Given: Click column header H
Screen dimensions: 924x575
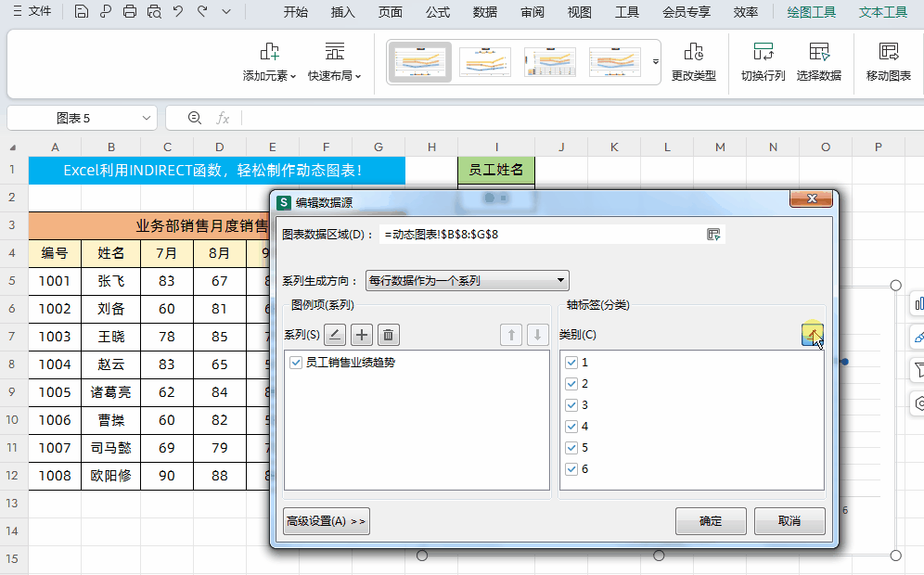Looking at the screenshot, I should coord(432,147).
